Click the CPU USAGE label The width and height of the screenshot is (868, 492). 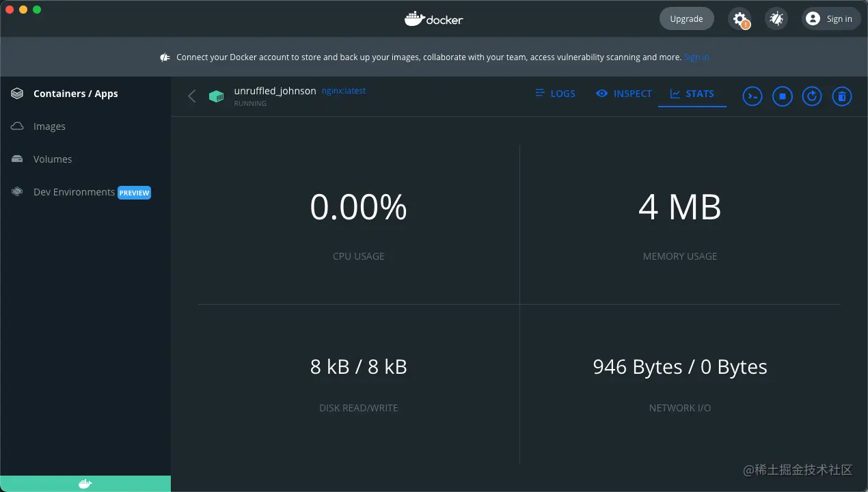(359, 256)
